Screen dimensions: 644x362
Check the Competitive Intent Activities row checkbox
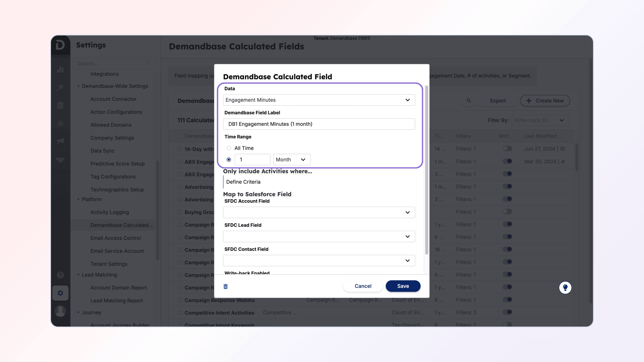(x=179, y=313)
